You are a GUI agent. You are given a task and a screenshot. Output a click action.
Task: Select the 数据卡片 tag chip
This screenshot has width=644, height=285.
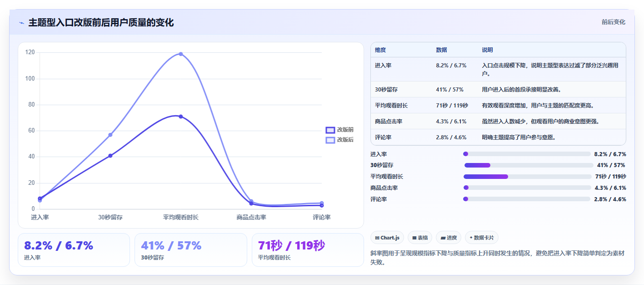(482, 238)
